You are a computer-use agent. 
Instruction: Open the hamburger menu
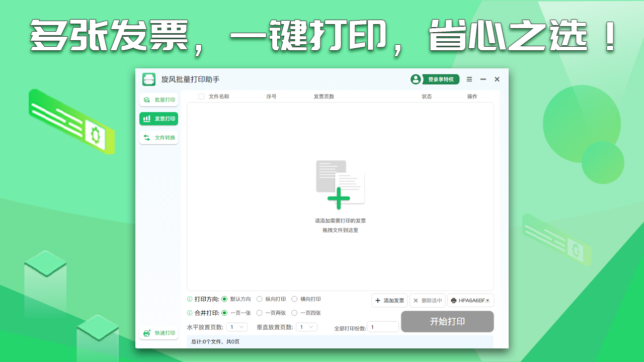coord(469,79)
